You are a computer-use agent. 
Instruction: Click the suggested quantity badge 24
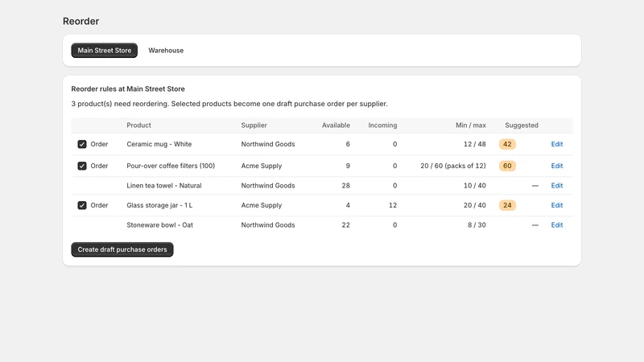(x=507, y=205)
